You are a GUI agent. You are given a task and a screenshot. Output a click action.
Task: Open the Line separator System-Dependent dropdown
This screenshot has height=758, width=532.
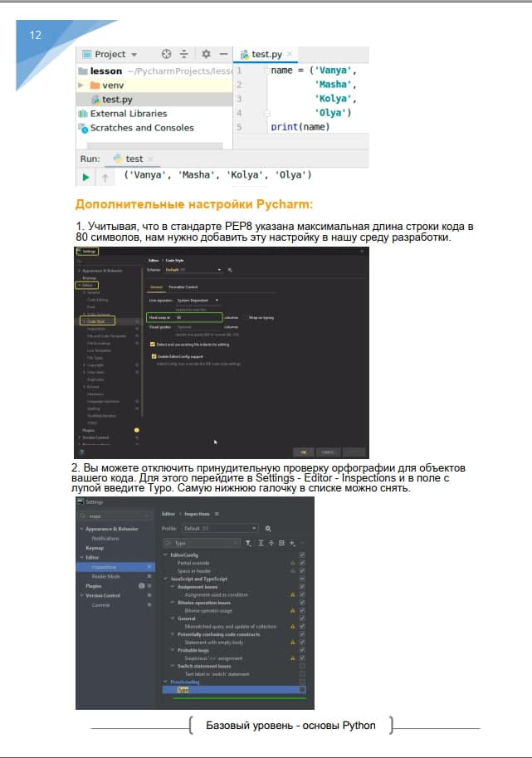[197, 300]
